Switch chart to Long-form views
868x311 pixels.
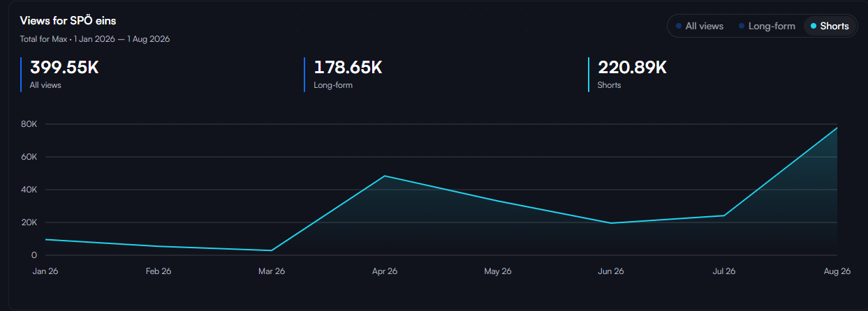(766, 26)
